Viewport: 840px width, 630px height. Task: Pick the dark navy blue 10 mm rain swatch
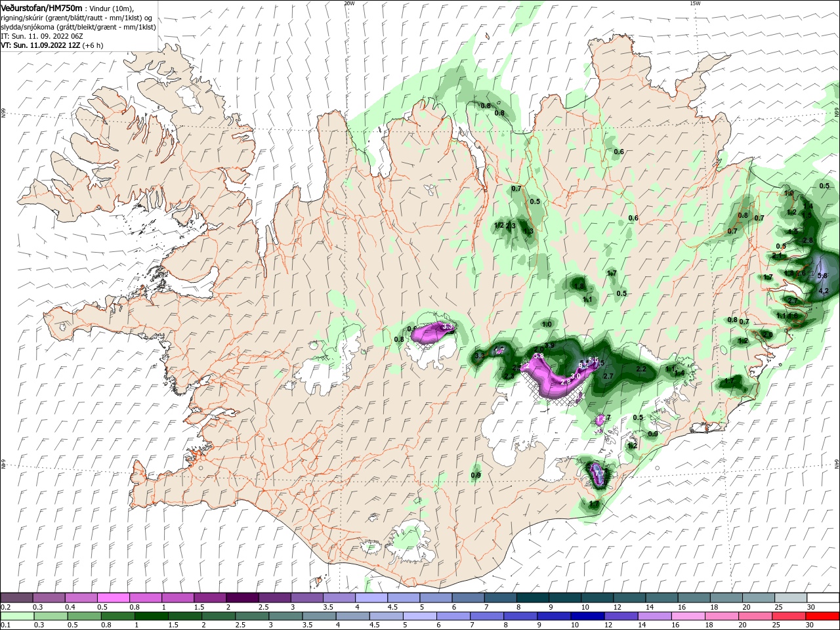(x=587, y=616)
